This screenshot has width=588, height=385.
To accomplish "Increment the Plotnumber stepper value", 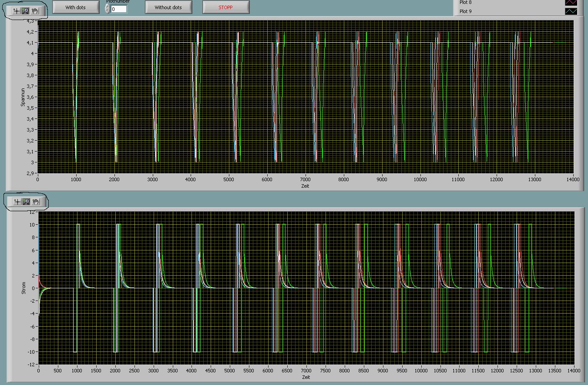I will (108, 6).
